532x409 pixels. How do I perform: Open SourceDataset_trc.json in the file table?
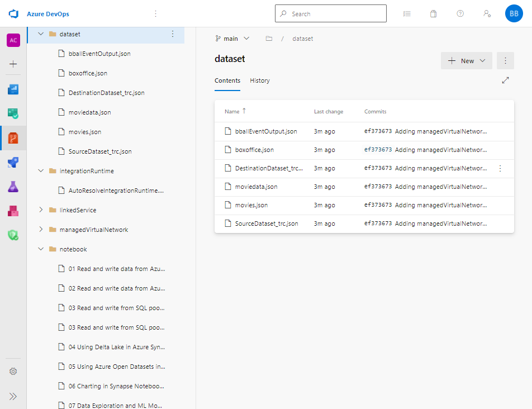(267, 224)
